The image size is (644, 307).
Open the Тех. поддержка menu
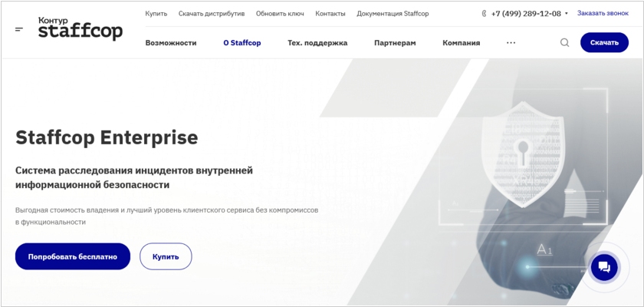[317, 43]
